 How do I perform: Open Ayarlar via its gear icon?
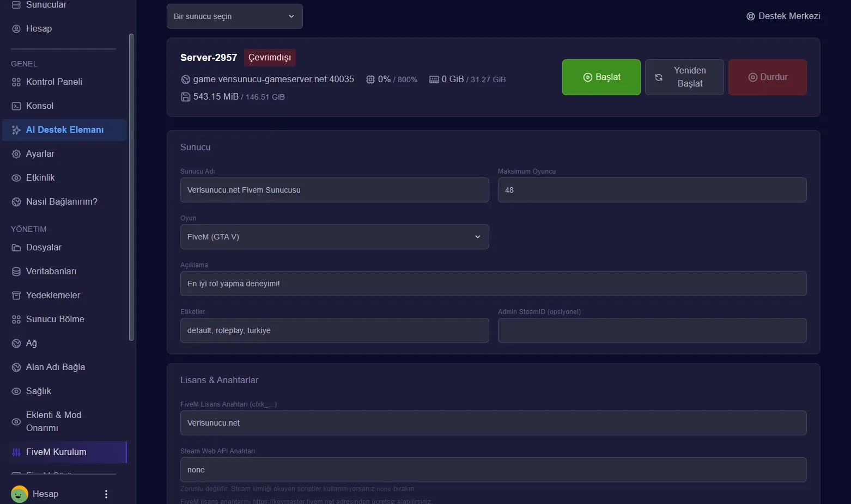coord(16,154)
